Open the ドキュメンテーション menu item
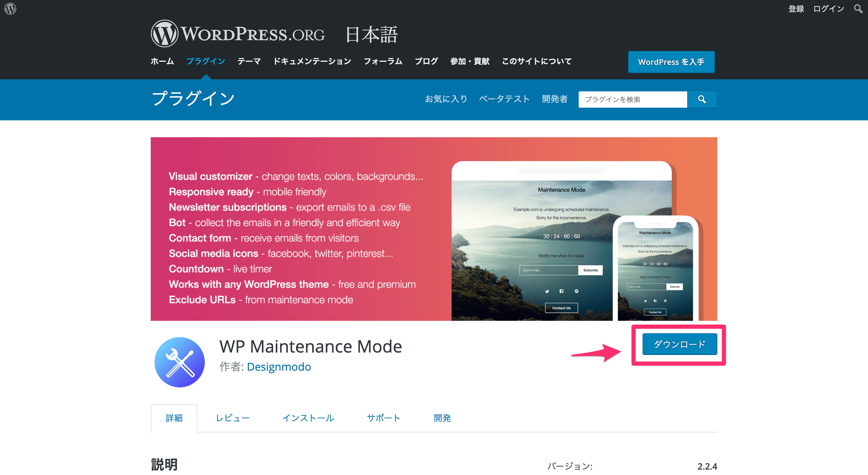 [x=312, y=61]
